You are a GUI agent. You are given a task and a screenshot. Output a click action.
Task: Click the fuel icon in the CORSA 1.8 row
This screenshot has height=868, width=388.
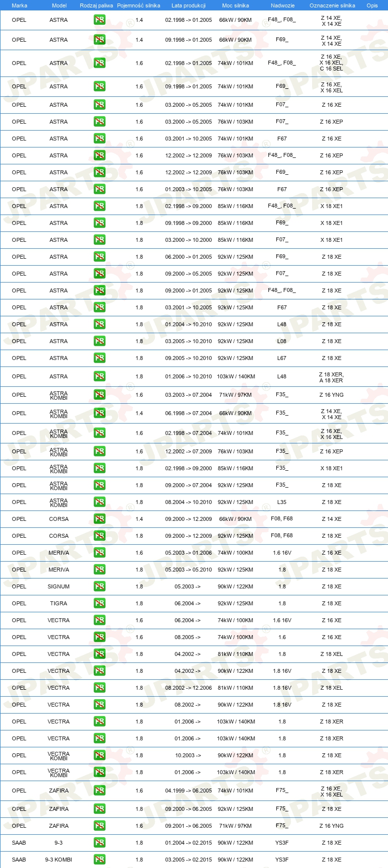coord(99,536)
